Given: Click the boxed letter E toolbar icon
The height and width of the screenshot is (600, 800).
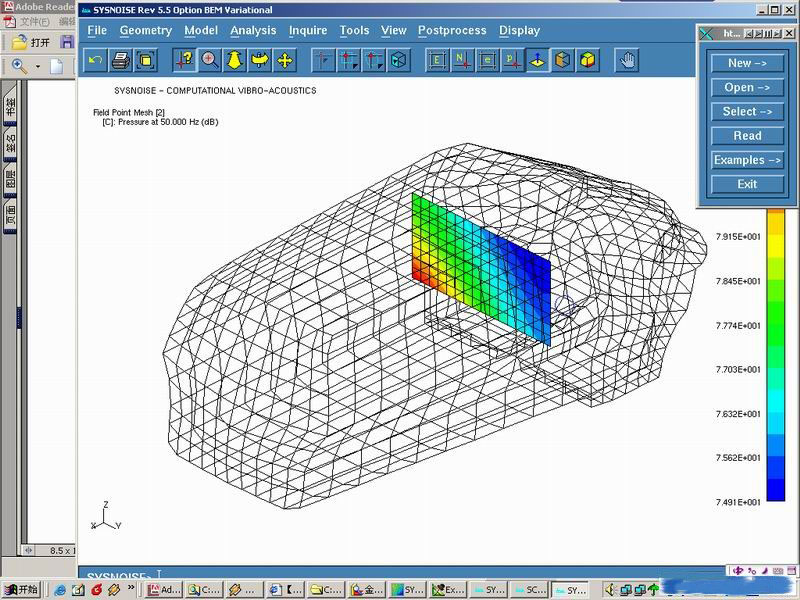Looking at the screenshot, I should pyautogui.click(x=437, y=60).
